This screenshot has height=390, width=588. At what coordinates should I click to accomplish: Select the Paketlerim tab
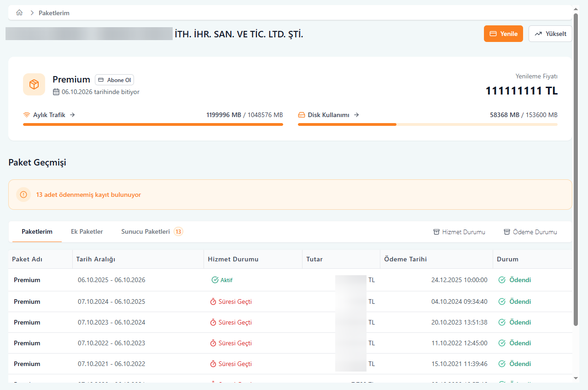pos(37,231)
